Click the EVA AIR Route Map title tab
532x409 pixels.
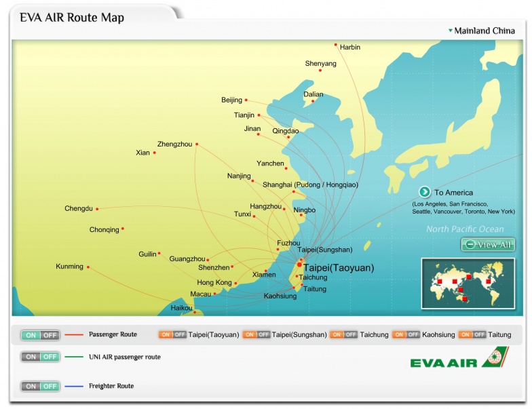(x=72, y=18)
